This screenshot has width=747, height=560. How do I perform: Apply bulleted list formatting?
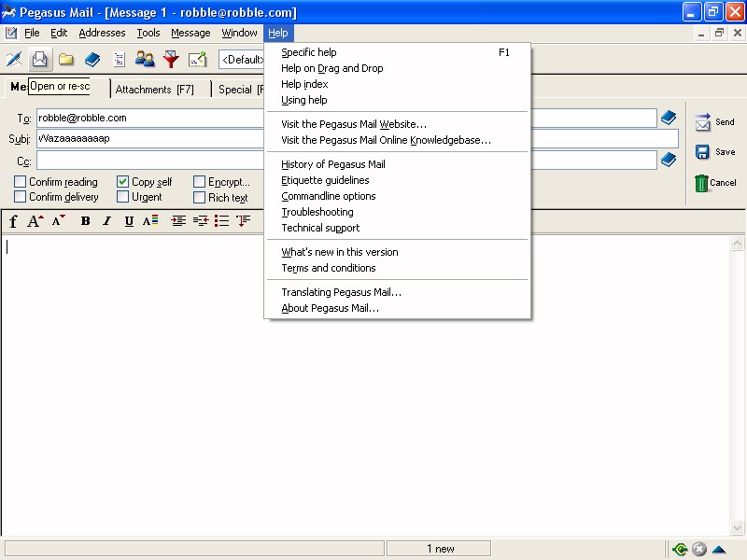[x=221, y=221]
